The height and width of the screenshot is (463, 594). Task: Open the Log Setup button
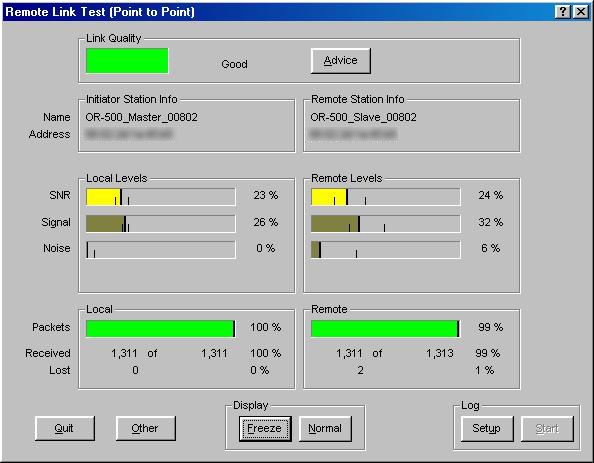[487, 429]
